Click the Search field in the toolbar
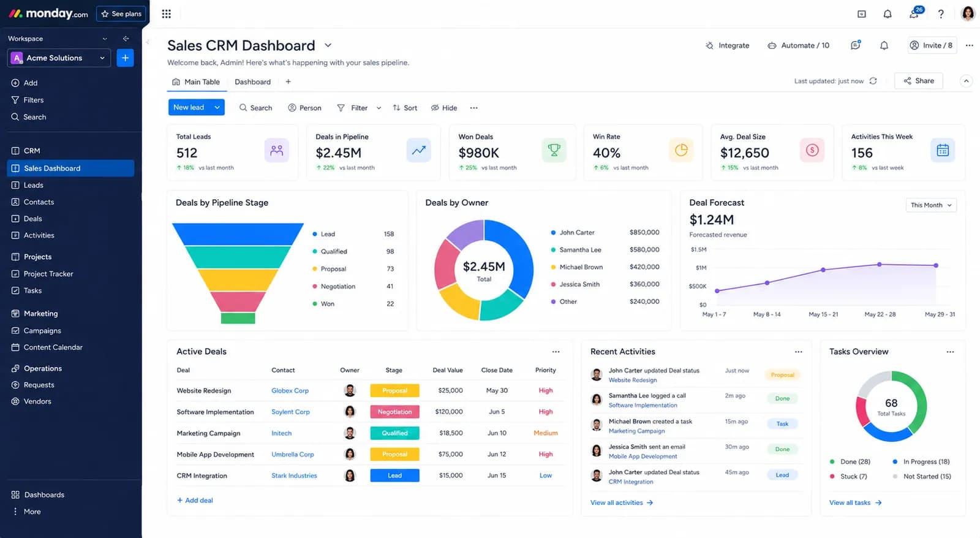Image resolution: width=980 pixels, height=538 pixels. [x=255, y=108]
